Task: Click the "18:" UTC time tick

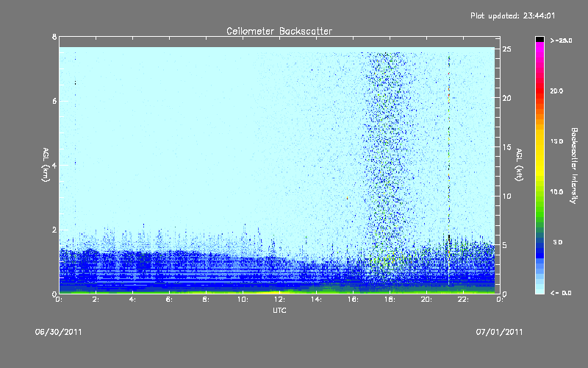Action: 390,300
